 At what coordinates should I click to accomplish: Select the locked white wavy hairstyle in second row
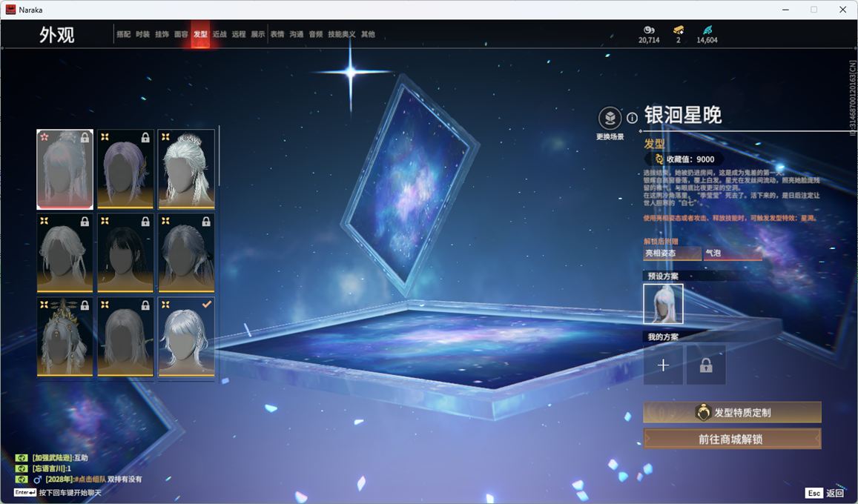[65, 253]
